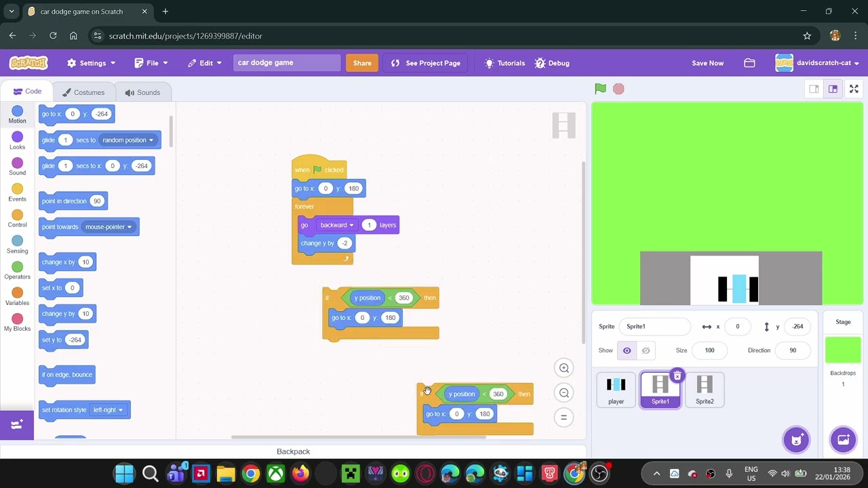Switch to small stage layout

coord(814,89)
